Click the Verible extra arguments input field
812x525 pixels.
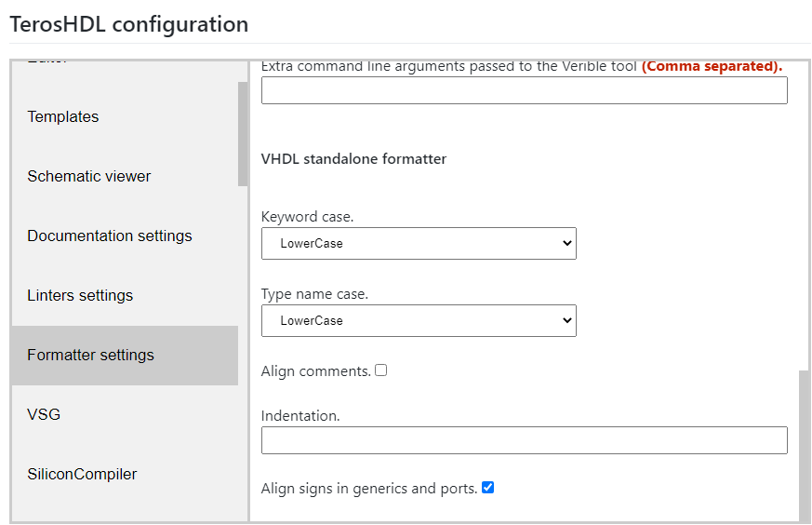(x=524, y=90)
